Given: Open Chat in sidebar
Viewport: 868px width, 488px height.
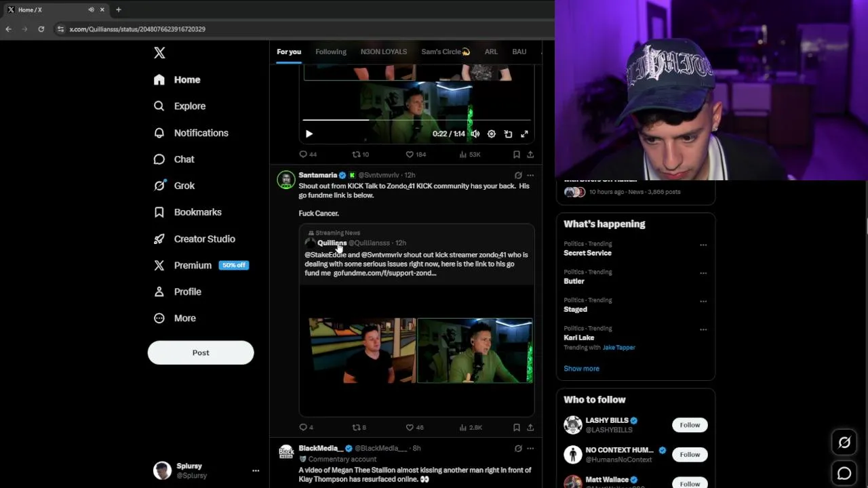Looking at the screenshot, I should (x=174, y=159).
